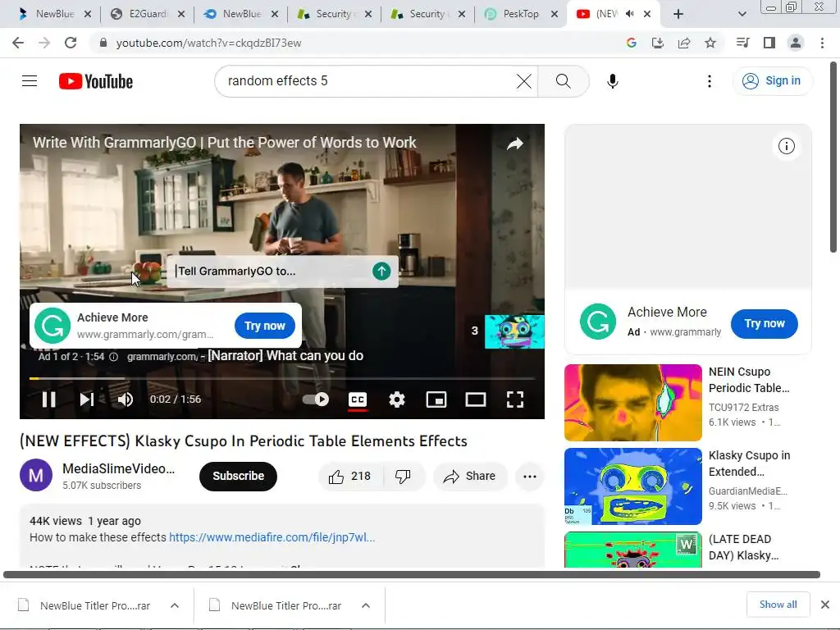
Task: Share this page from the address bar
Action: 683,43
